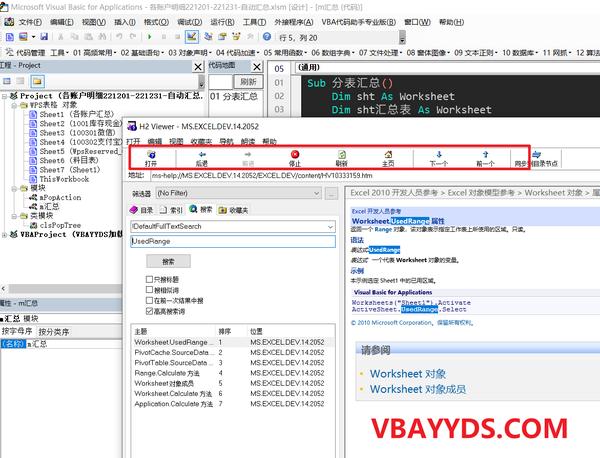Click the Project panel horizontal scrollbar
The height and width of the screenshot is (458, 600).
pos(64,288)
